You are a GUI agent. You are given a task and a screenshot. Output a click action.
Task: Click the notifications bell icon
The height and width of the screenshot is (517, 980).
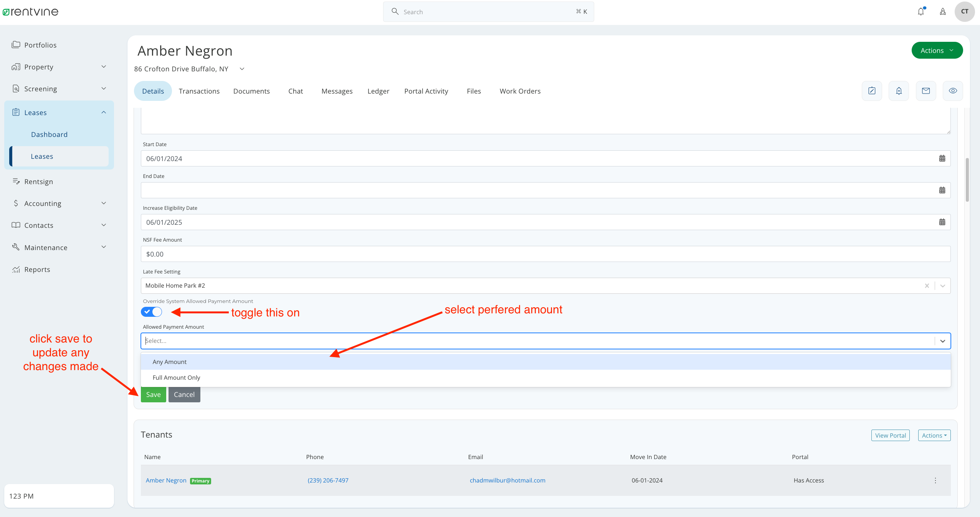pos(921,12)
